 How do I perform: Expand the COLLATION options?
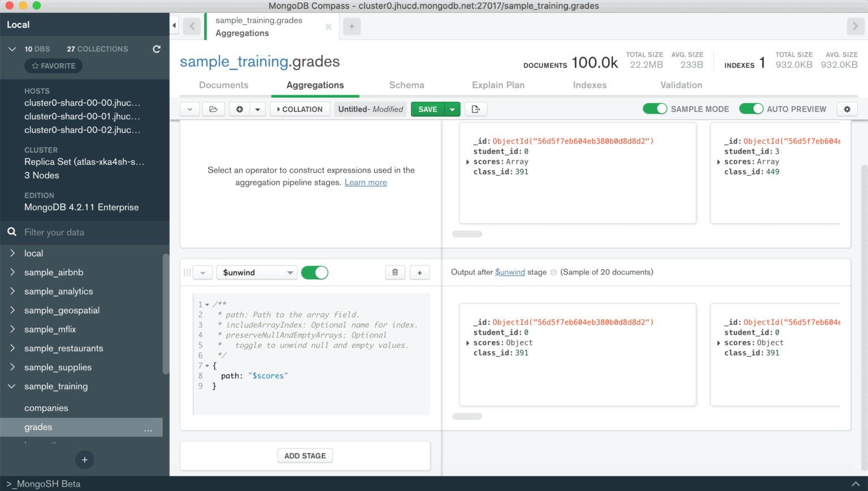(x=300, y=108)
